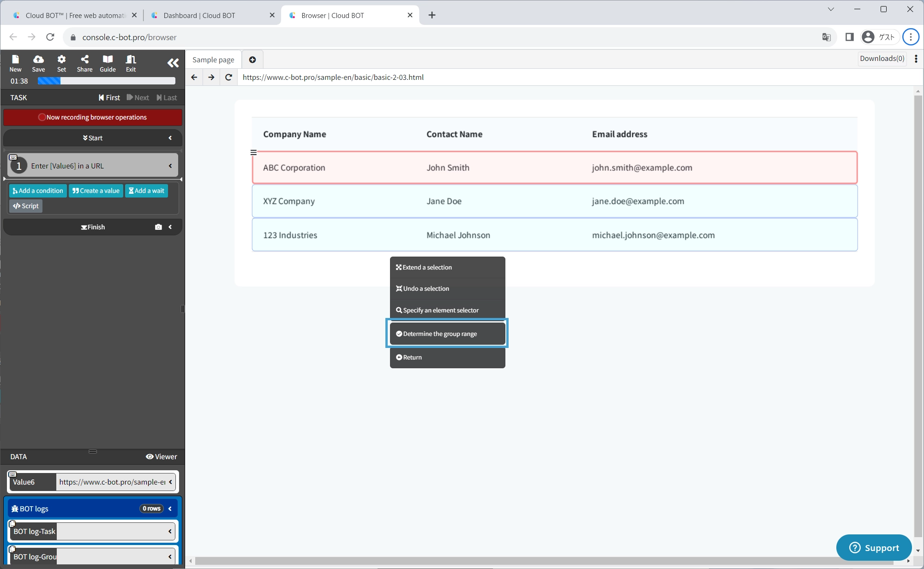This screenshot has height=569, width=924.
Task: Open the Downloads(0) button
Action: 882,59
